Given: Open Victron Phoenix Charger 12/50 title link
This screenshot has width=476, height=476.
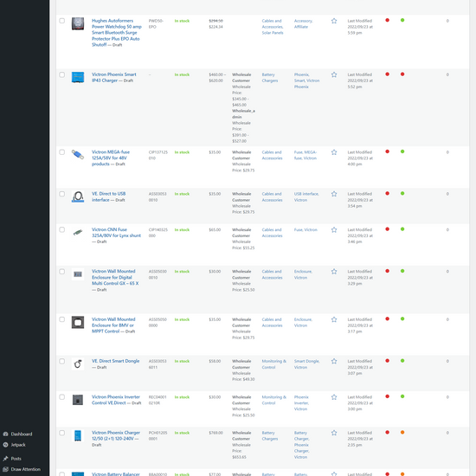Looking at the screenshot, I should (x=116, y=435).
